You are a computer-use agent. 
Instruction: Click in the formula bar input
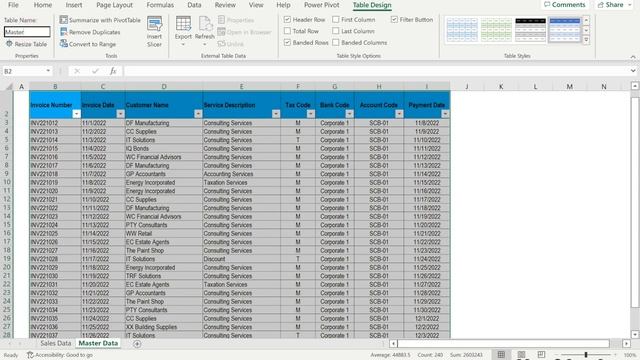(376, 71)
